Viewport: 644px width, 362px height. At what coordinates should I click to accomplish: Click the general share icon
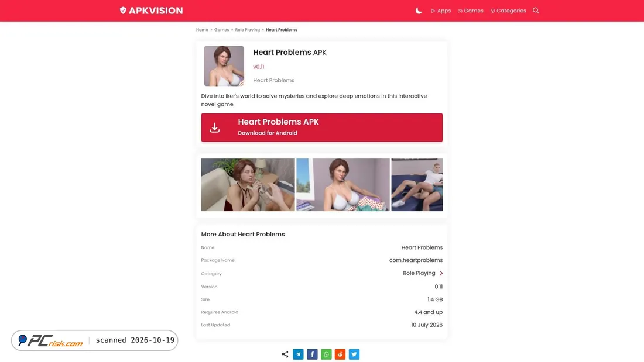285,354
